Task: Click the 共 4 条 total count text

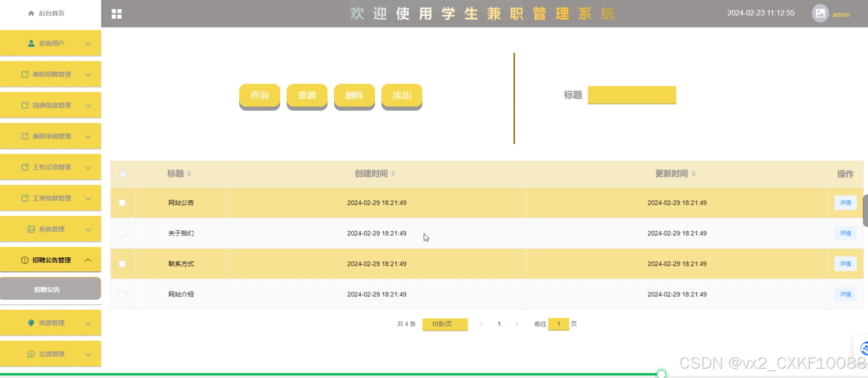Action: [406, 324]
